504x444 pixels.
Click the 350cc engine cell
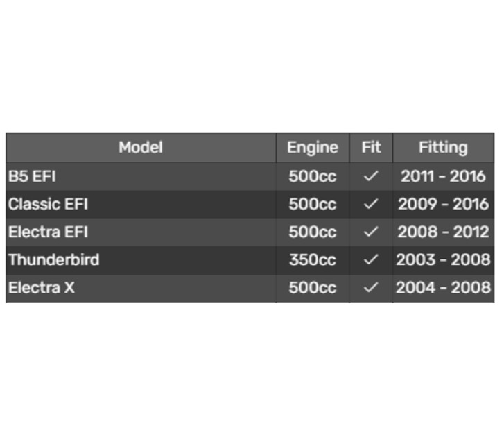click(x=313, y=259)
